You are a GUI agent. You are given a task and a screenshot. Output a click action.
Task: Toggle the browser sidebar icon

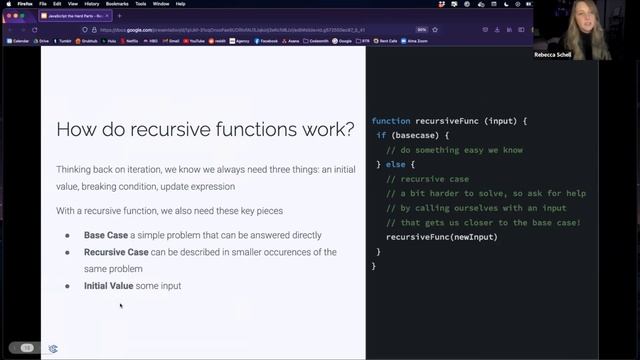pyautogui.click(x=521, y=30)
